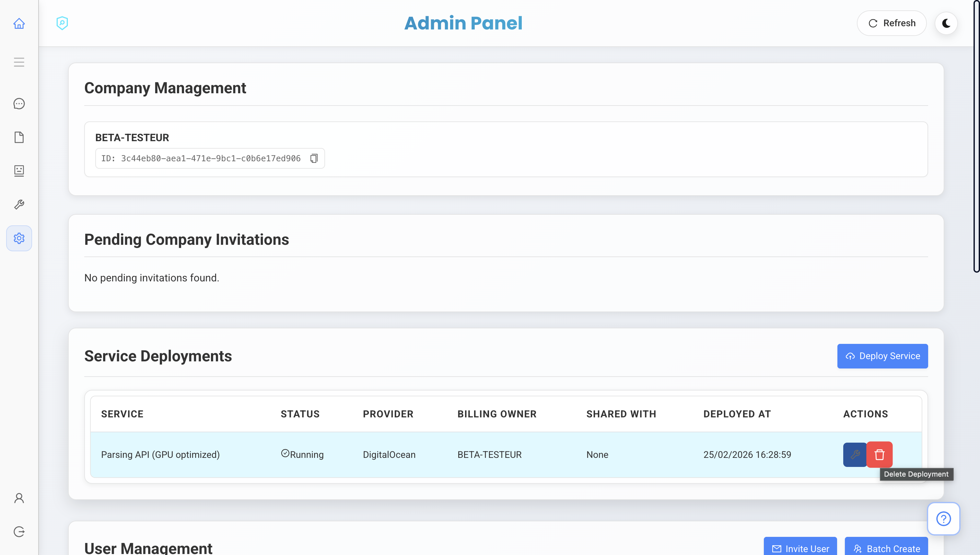Viewport: 980px width, 555px height.
Task: Open the documents page sidebar icon
Action: 19,137
